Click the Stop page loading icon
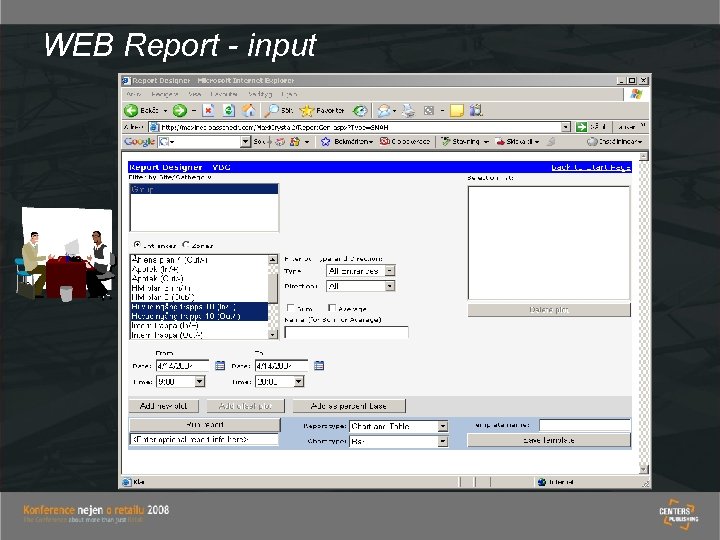The width and height of the screenshot is (720, 540). pos(208,110)
